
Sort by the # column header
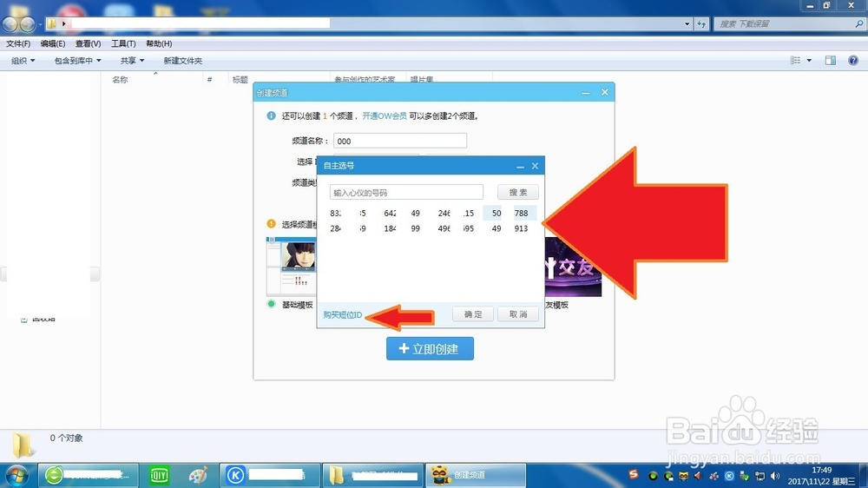210,80
